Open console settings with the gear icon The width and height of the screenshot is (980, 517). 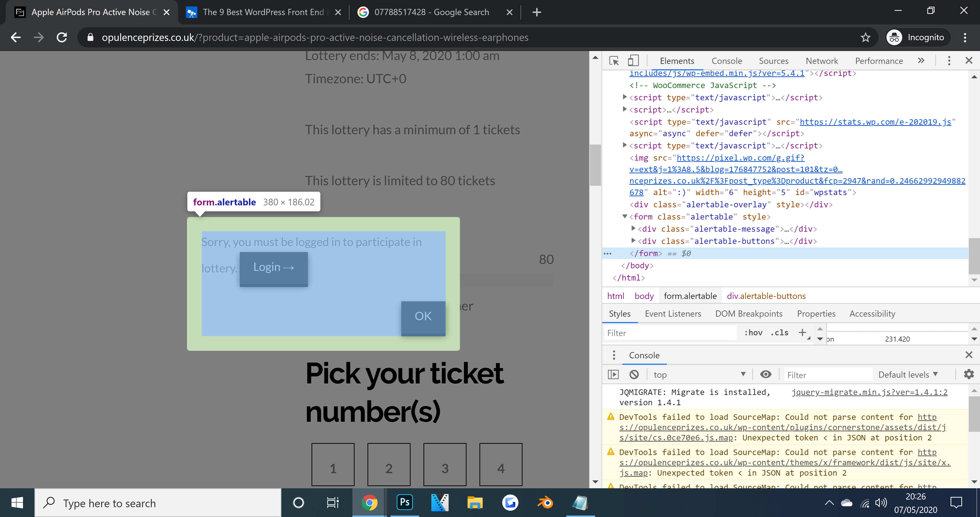point(969,375)
